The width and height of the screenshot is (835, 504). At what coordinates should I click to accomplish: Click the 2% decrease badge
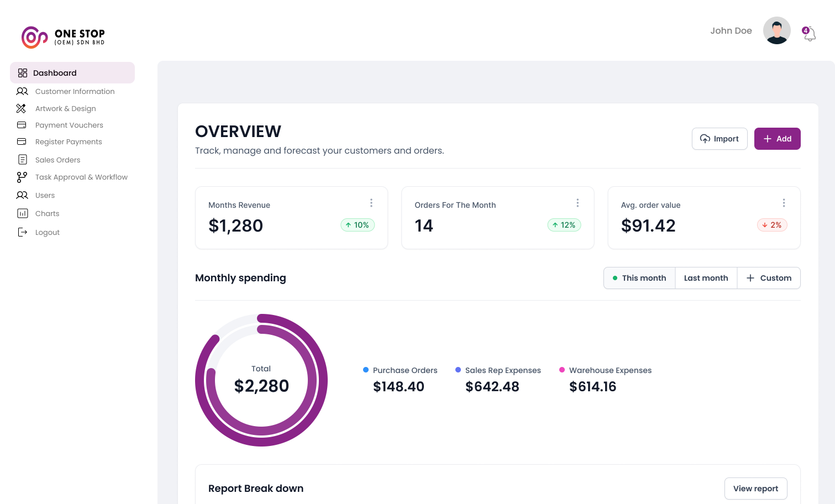(x=772, y=225)
